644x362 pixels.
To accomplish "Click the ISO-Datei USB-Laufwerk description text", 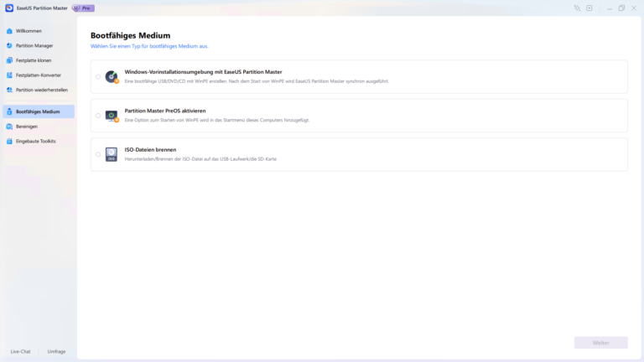I will tap(200, 159).
